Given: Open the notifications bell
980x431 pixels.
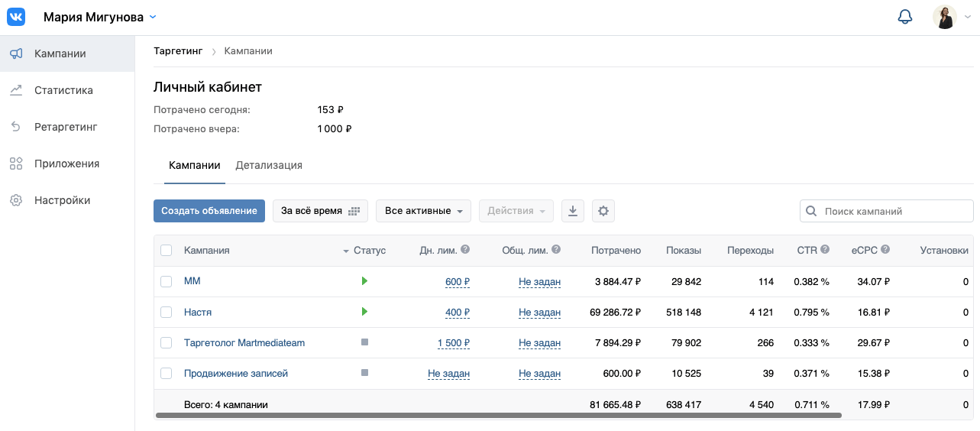Looking at the screenshot, I should (x=905, y=17).
